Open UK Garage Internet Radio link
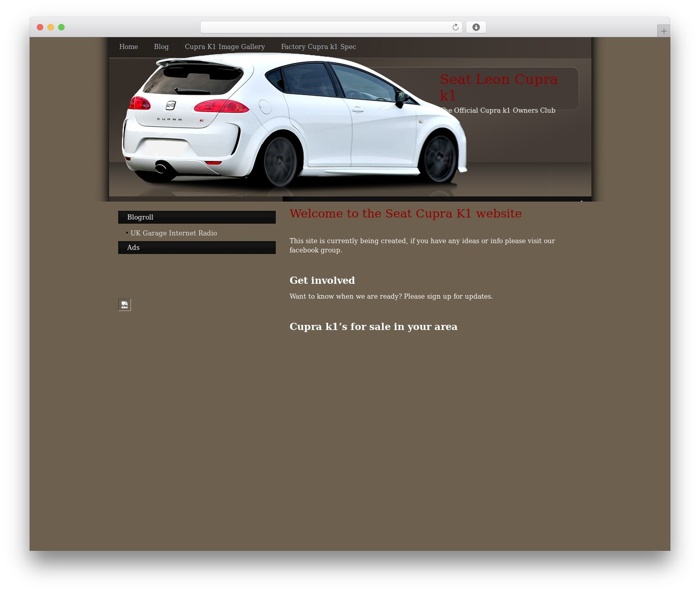Image resolution: width=700 pixels, height=593 pixels. point(174,233)
